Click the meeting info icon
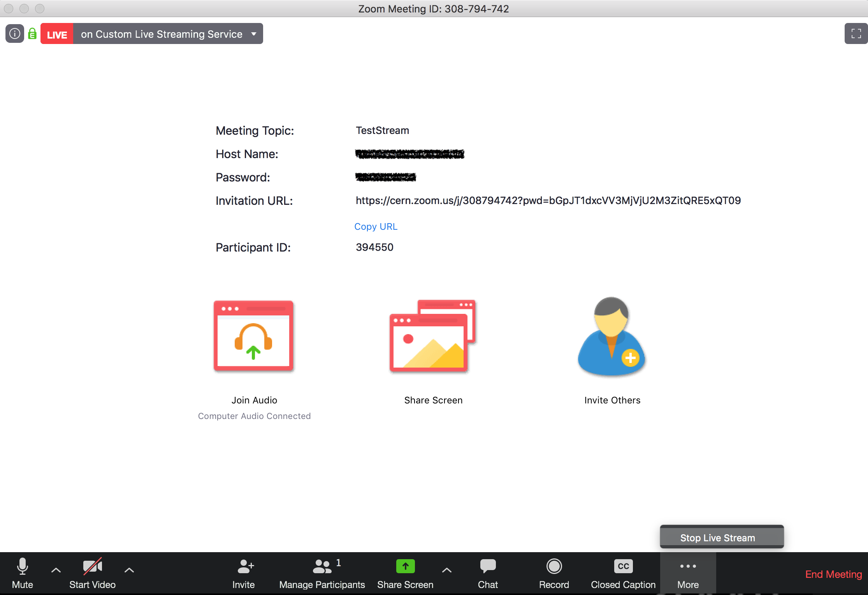This screenshot has height=595, width=868. point(15,34)
